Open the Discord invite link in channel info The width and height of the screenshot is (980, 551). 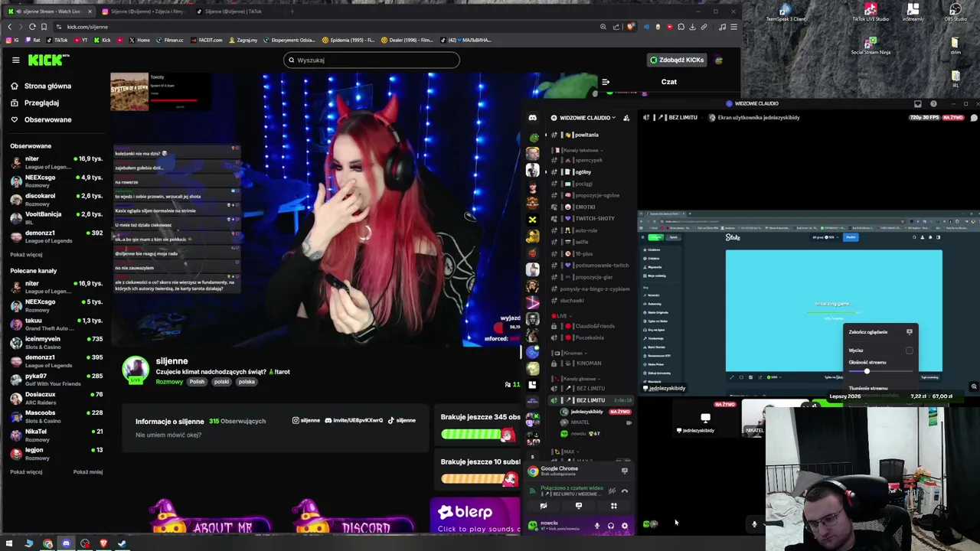coord(354,420)
